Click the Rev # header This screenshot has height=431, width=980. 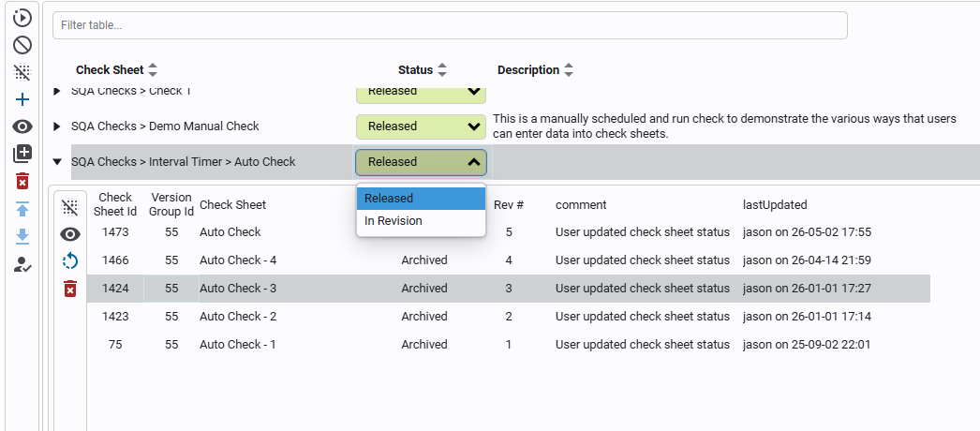pyautogui.click(x=509, y=205)
